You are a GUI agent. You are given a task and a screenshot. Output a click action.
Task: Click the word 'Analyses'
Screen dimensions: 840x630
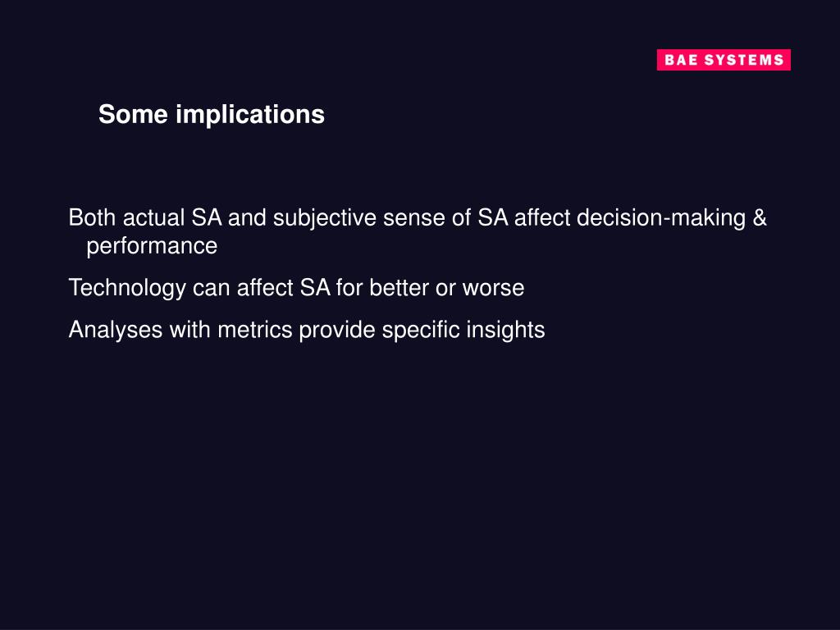pyautogui.click(x=116, y=330)
